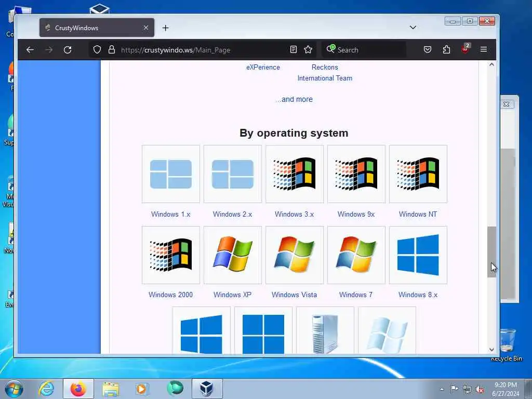Focus the Search box in the toolbar
The width and height of the screenshot is (532, 399).
point(363,50)
